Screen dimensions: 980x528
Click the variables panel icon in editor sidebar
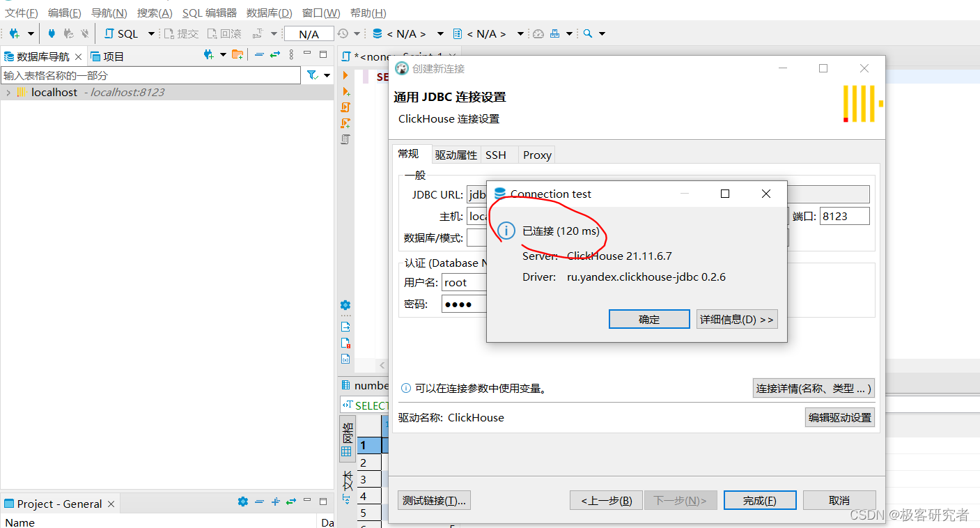(345, 359)
